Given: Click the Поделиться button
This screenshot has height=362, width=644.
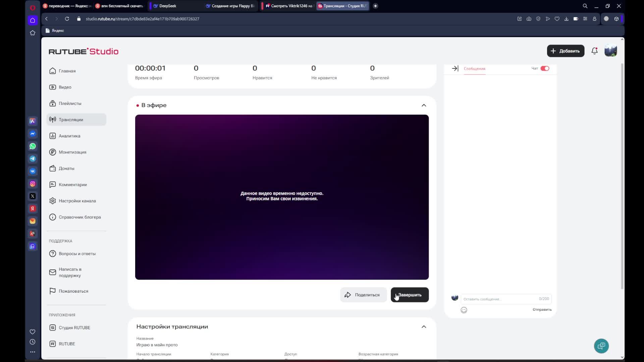Looking at the screenshot, I should point(363,295).
